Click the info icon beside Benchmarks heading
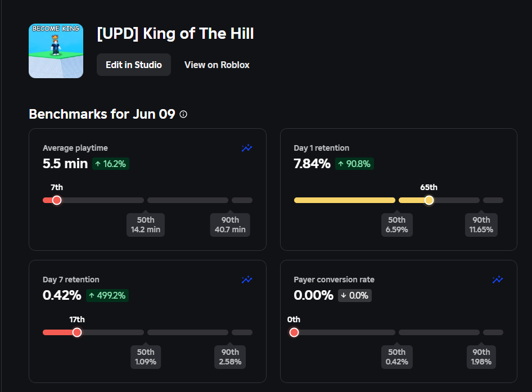 click(183, 114)
